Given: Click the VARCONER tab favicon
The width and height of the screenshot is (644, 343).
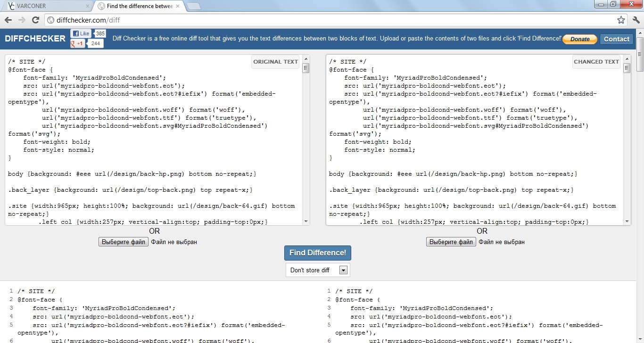Looking at the screenshot, I should (11, 6).
